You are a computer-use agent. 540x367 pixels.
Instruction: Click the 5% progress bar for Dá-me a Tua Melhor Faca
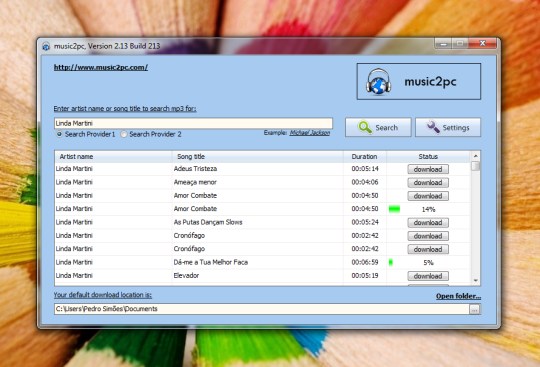391,262
